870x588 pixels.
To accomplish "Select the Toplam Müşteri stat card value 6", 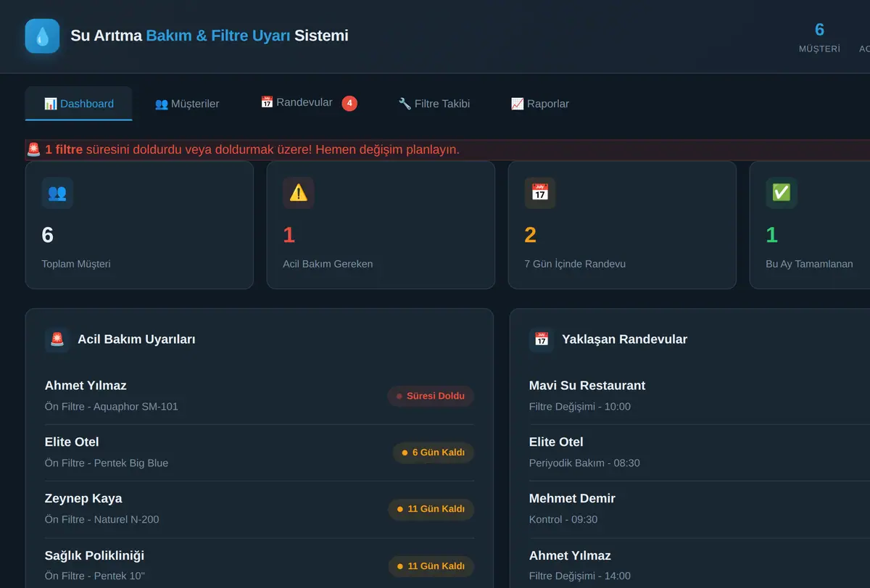I will (48, 235).
